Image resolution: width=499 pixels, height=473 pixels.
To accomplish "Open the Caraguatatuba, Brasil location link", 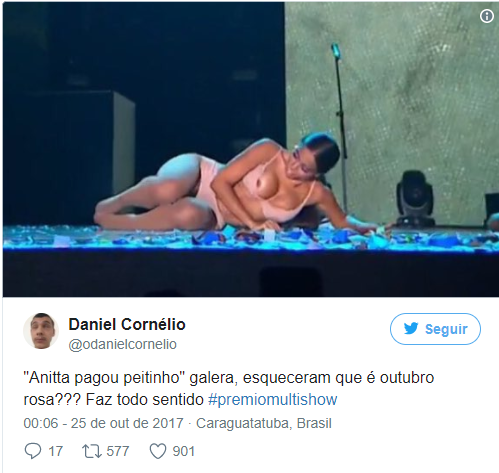I will point(264,423).
